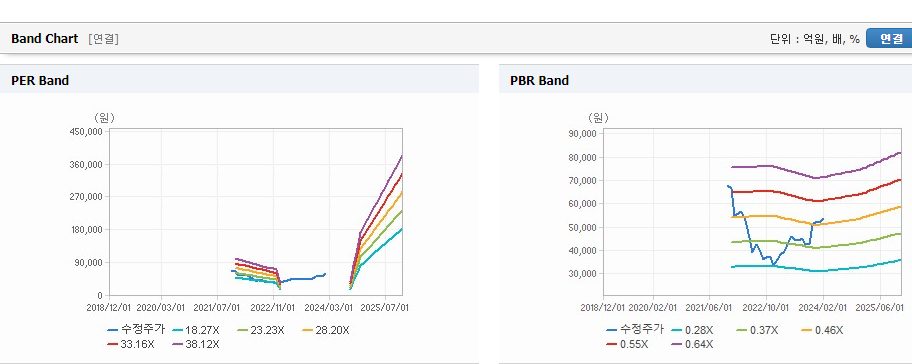This screenshot has width=912, height=364.
Task: Click the 360,000 y-axis label in PER chart
Action: tap(87, 165)
